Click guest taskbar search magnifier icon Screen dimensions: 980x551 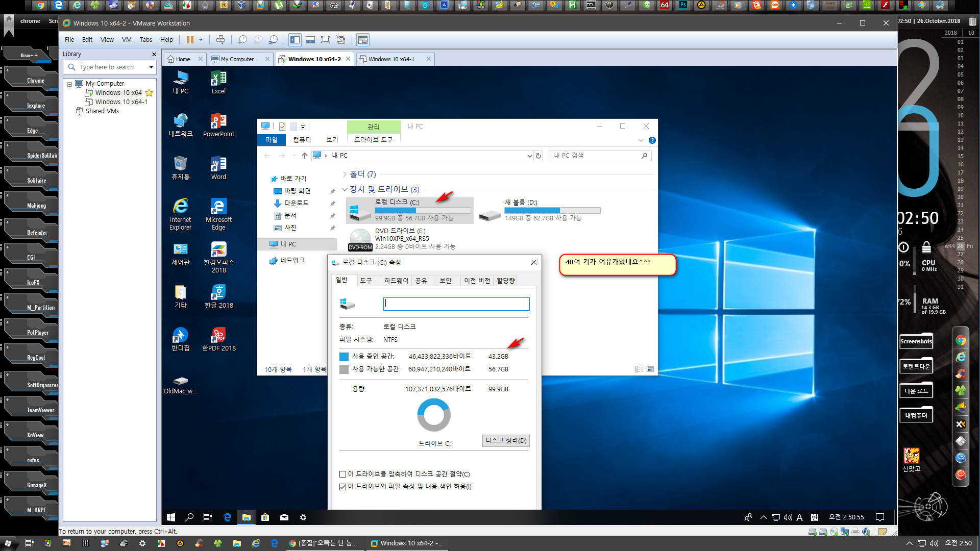point(189,517)
